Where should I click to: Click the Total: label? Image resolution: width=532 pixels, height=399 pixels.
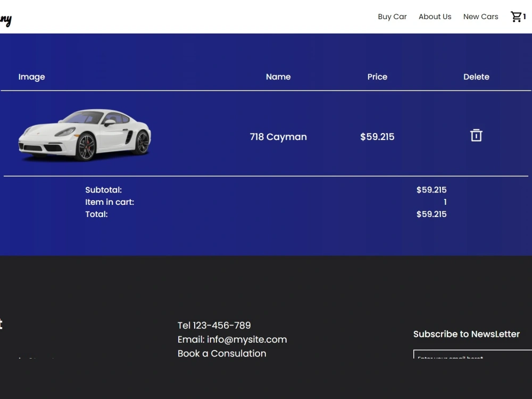coord(96,214)
